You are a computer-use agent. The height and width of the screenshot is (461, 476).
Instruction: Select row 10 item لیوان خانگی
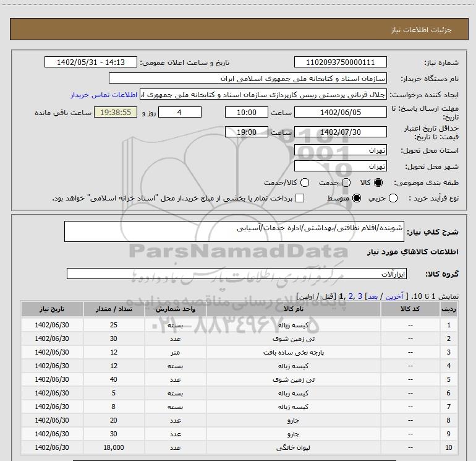coord(293,447)
